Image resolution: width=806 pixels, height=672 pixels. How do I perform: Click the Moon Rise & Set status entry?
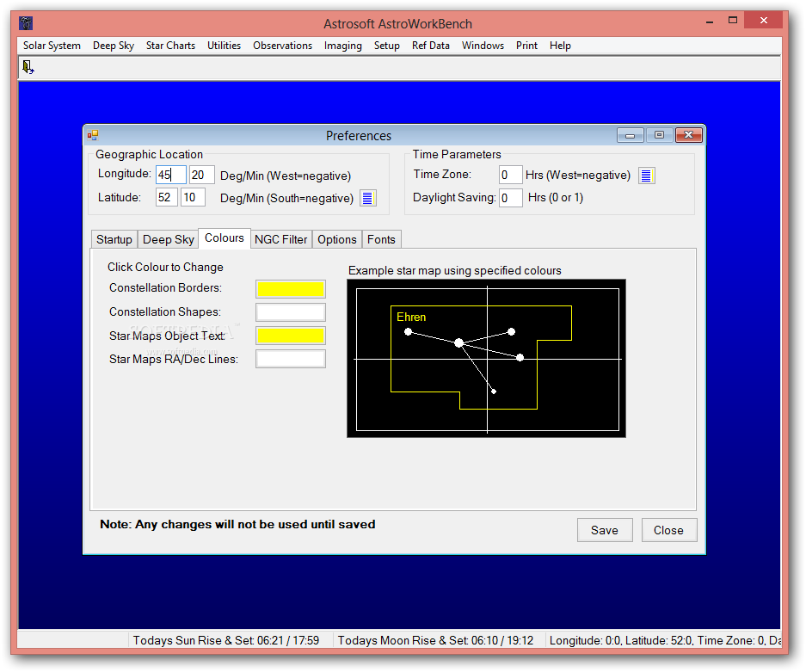(x=436, y=641)
